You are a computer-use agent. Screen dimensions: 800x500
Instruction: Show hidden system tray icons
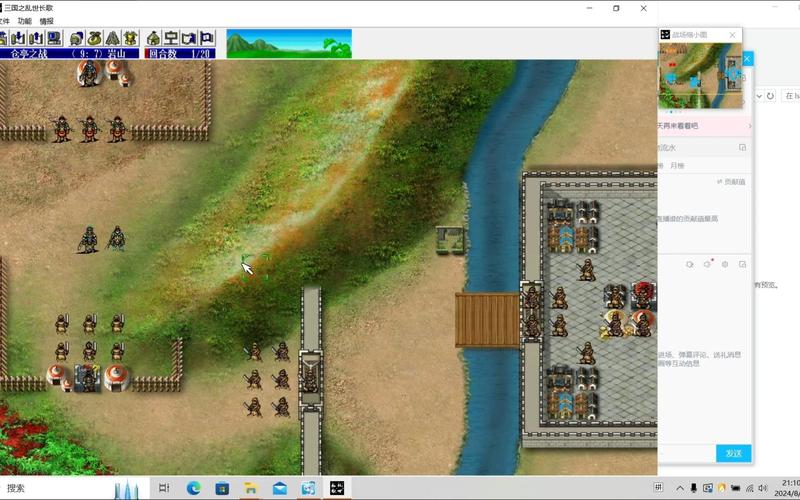tap(680, 488)
